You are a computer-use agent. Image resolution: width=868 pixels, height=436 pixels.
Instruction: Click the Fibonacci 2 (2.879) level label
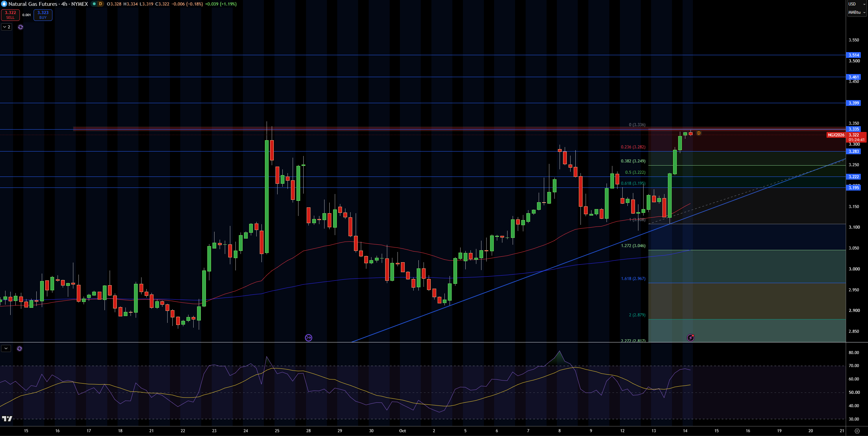(637, 315)
